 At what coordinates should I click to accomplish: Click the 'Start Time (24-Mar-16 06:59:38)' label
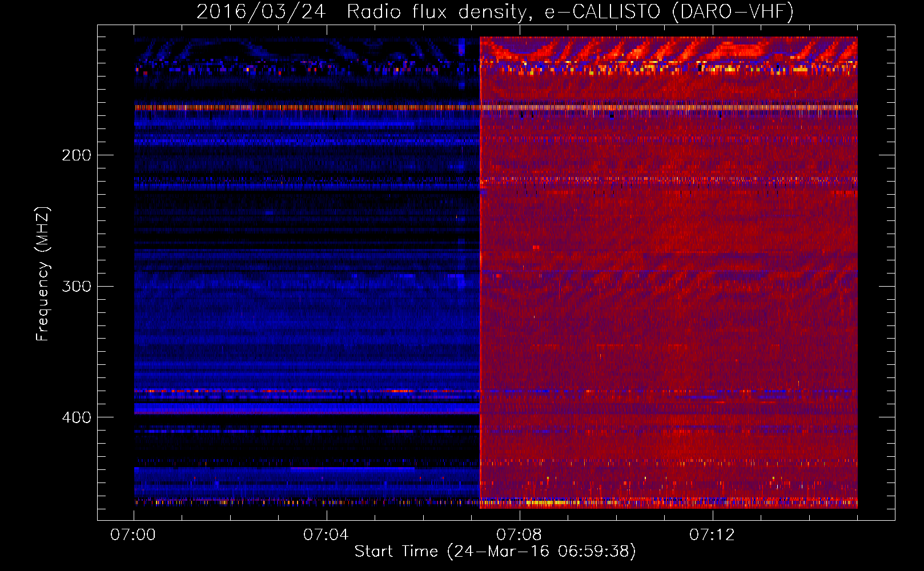click(495, 552)
